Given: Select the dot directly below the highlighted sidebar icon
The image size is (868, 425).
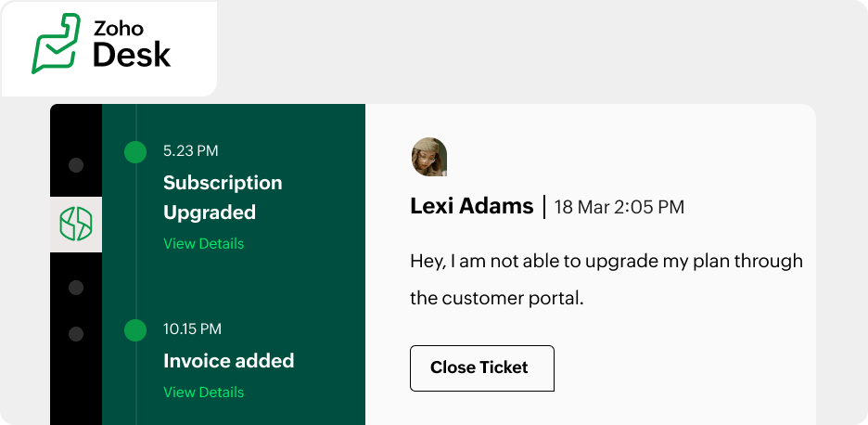Looking at the screenshot, I should click(x=76, y=288).
